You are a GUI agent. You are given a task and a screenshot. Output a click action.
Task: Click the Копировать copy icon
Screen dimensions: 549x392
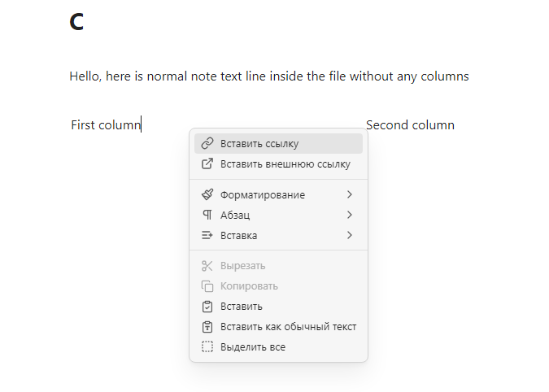[207, 286]
